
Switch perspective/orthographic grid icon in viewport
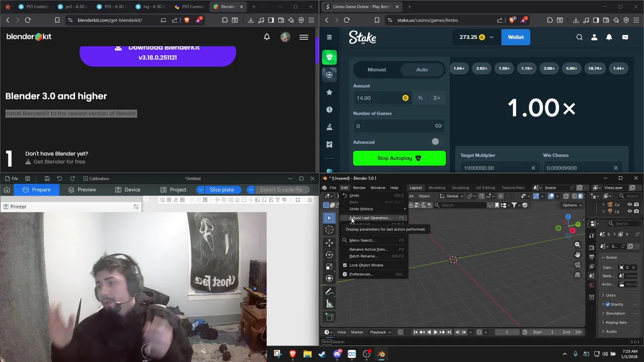[578, 275]
